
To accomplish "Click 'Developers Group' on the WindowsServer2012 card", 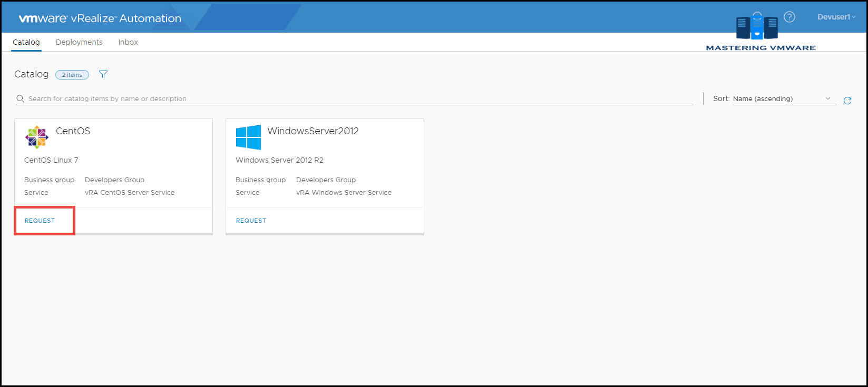I will click(x=326, y=180).
